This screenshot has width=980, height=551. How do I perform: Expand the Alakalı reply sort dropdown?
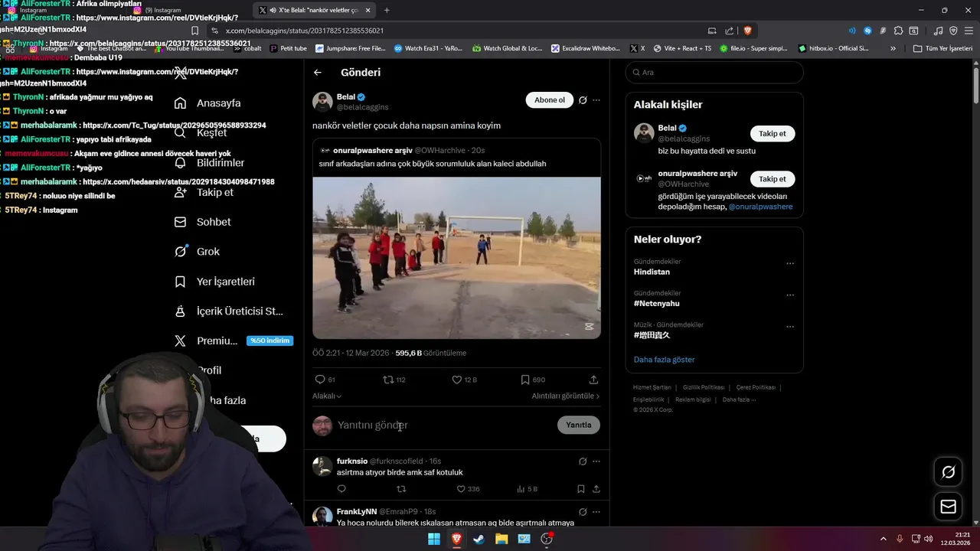click(327, 396)
